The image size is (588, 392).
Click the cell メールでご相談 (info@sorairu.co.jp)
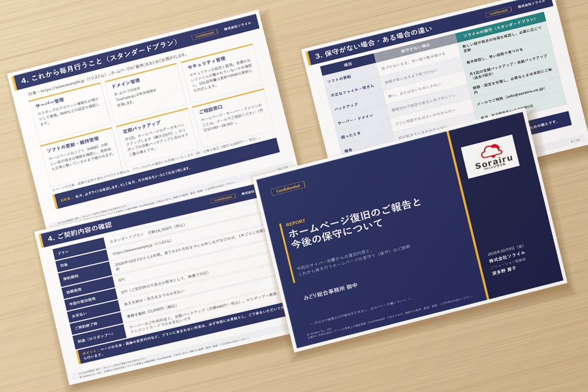pyautogui.click(x=510, y=95)
